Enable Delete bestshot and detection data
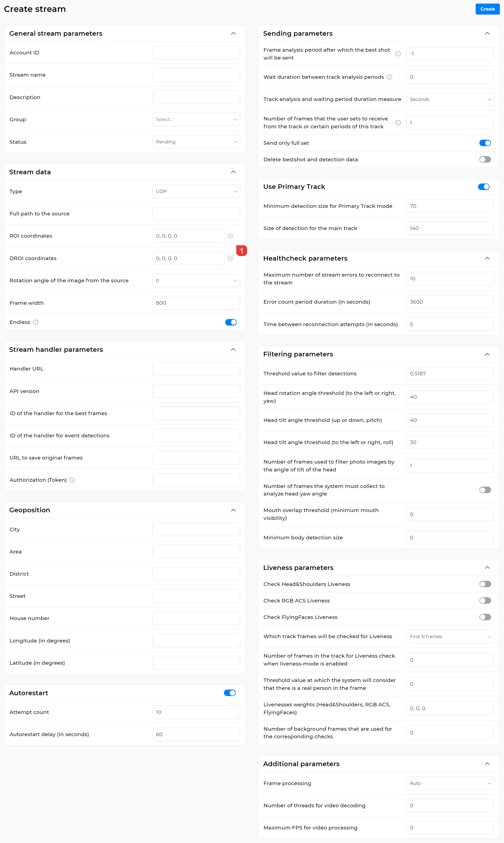 pos(485,159)
